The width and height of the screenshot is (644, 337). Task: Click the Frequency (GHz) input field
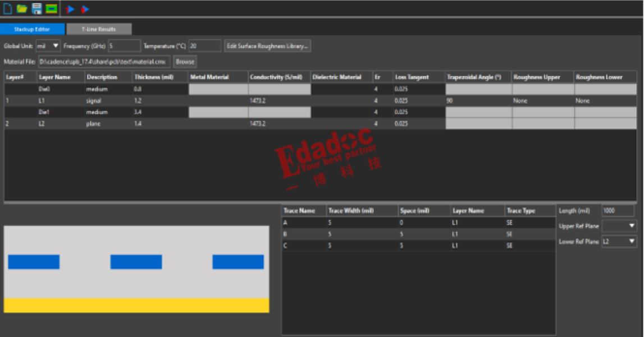point(124,46)
